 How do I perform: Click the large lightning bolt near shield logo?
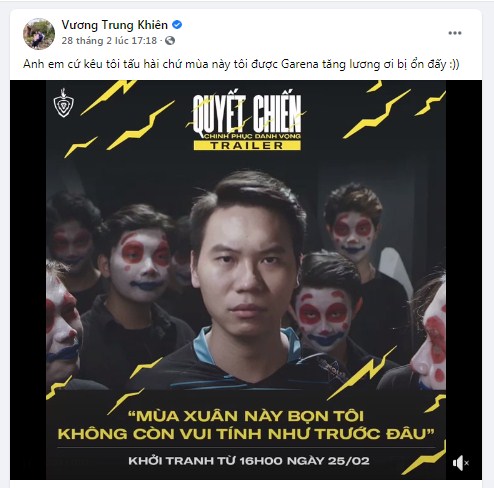click(110, 96)
